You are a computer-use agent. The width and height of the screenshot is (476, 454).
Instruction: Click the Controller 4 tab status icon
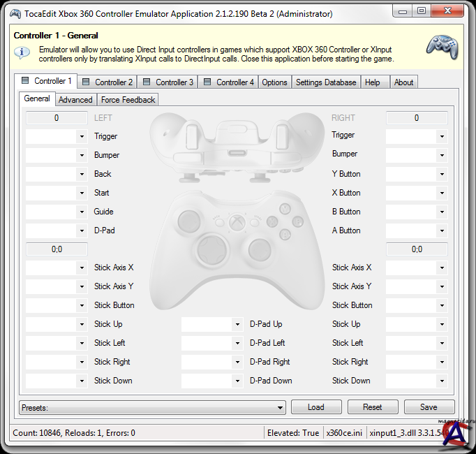click(207, 82)
